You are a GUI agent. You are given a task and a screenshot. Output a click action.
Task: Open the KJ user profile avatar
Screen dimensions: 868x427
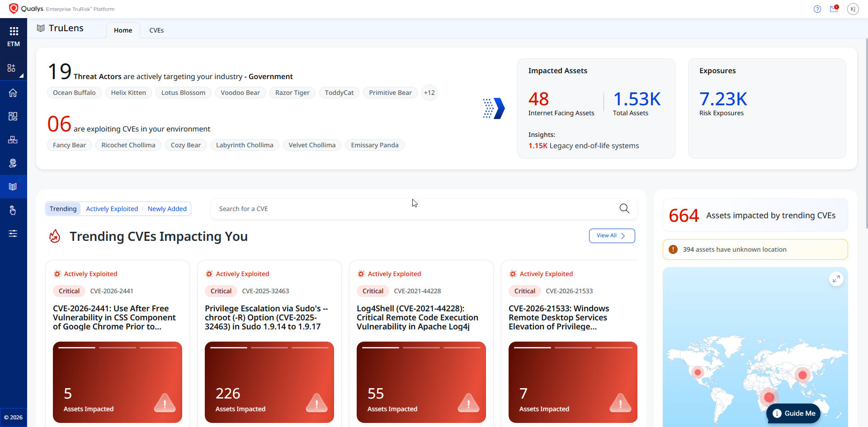(853, 9)
